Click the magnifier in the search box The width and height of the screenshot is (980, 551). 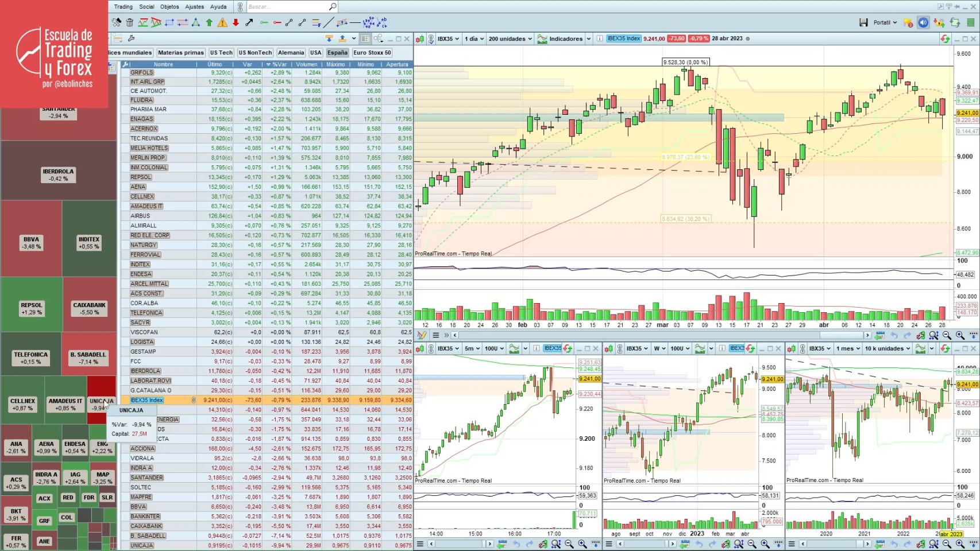pos(333,6)
